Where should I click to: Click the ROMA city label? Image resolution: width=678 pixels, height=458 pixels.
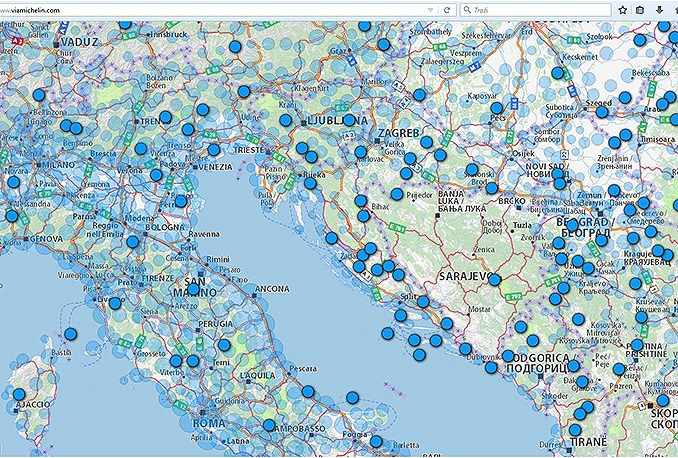(x=209, y=423)
